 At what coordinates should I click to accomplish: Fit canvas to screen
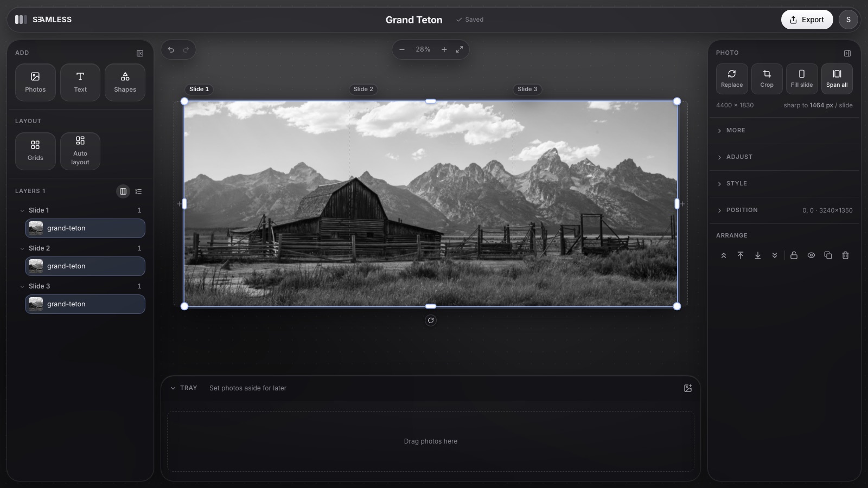[459, 49]
